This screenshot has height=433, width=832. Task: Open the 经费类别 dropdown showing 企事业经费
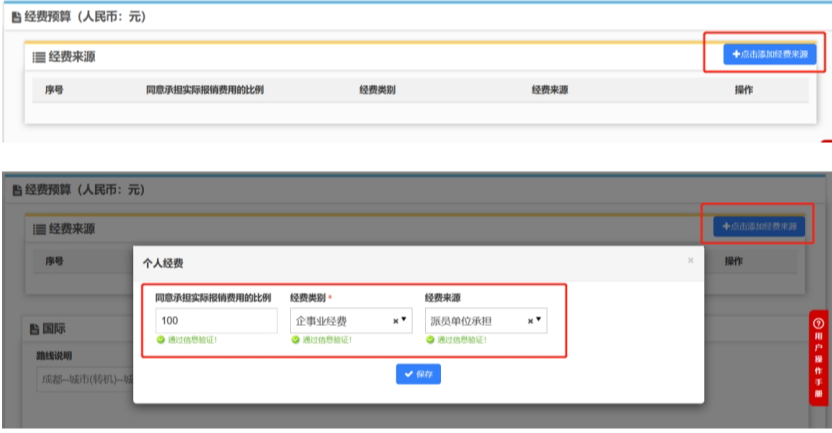(340, 321)
